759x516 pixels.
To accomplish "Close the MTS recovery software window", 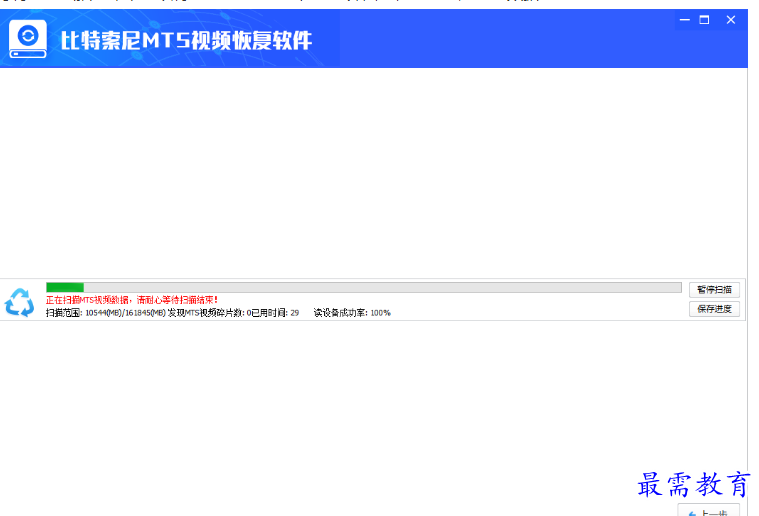I will pos(730,20).
